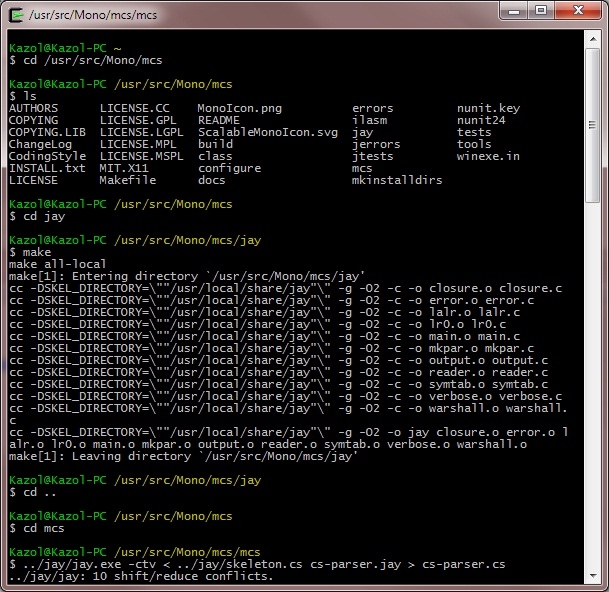Viewport: 609px width, 592px height.
Task: Click the 'ChangeLog' entry
Action: coord(40,144)
